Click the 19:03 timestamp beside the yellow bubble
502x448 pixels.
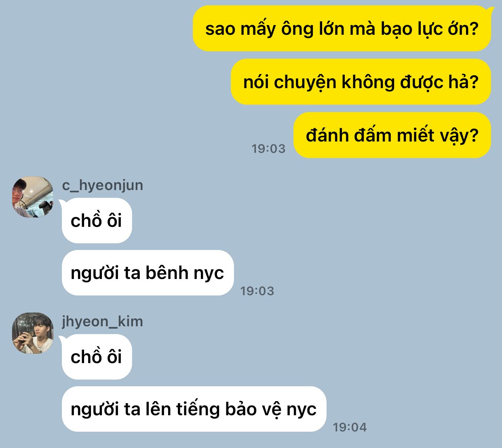pyautogui.click(x=268, y=149)
